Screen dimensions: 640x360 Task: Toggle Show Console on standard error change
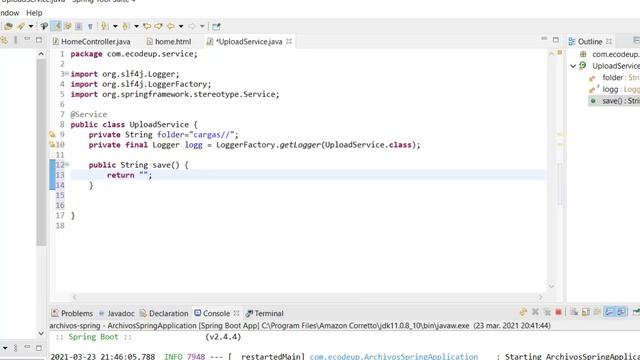coord(621,312)
